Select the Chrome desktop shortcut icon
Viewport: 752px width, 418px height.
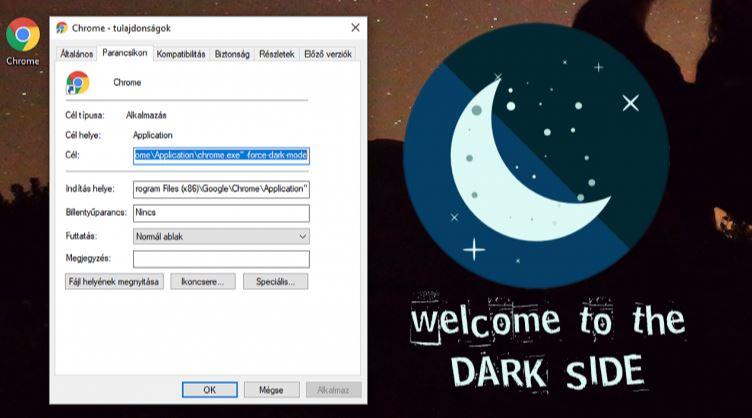[x=23, y=35]
